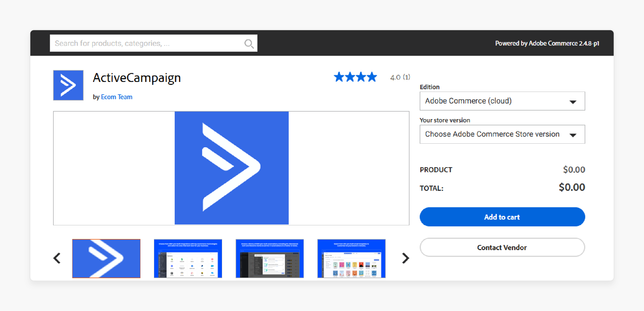Viewport: 644px width, 311px height.
Task: Expand the Edition dropdown
Action: click(x=502, y=101)
